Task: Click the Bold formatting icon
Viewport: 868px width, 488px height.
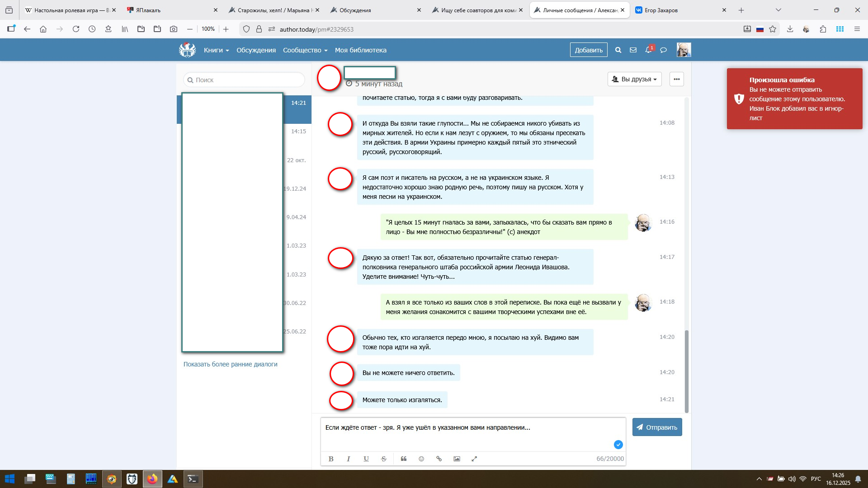Action: click(x=331, y=459)
